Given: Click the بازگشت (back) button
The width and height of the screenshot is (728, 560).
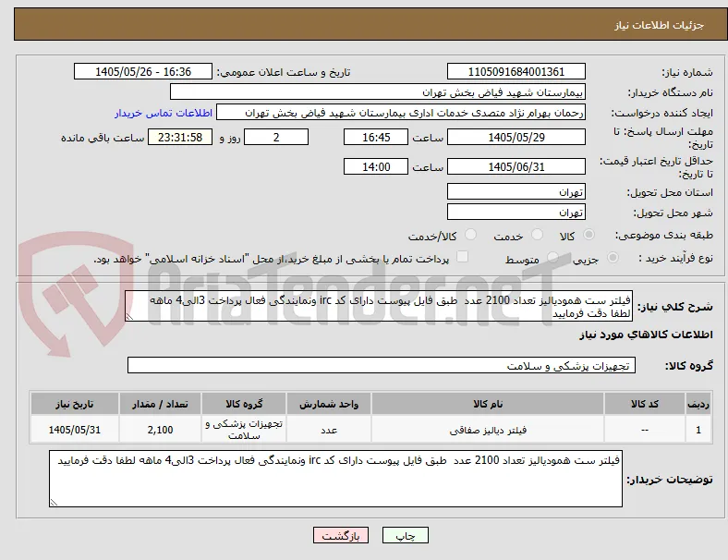Looking at the screenshot, I should pos(341,535).
